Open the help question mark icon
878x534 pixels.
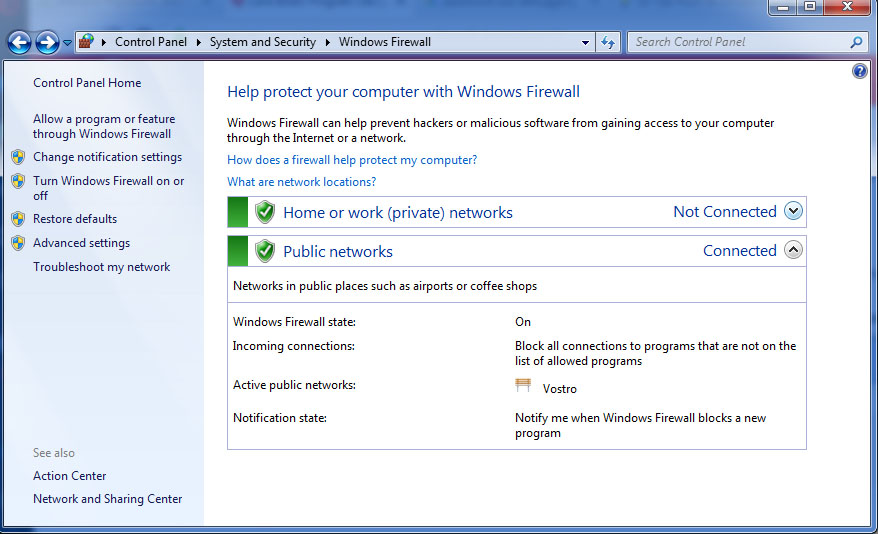click(860, 71)
